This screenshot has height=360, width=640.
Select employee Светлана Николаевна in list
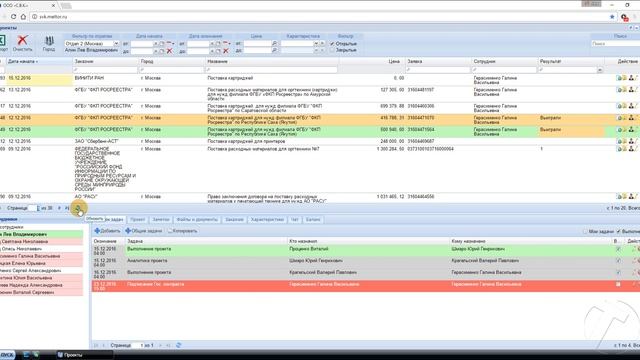coord(41,242)
